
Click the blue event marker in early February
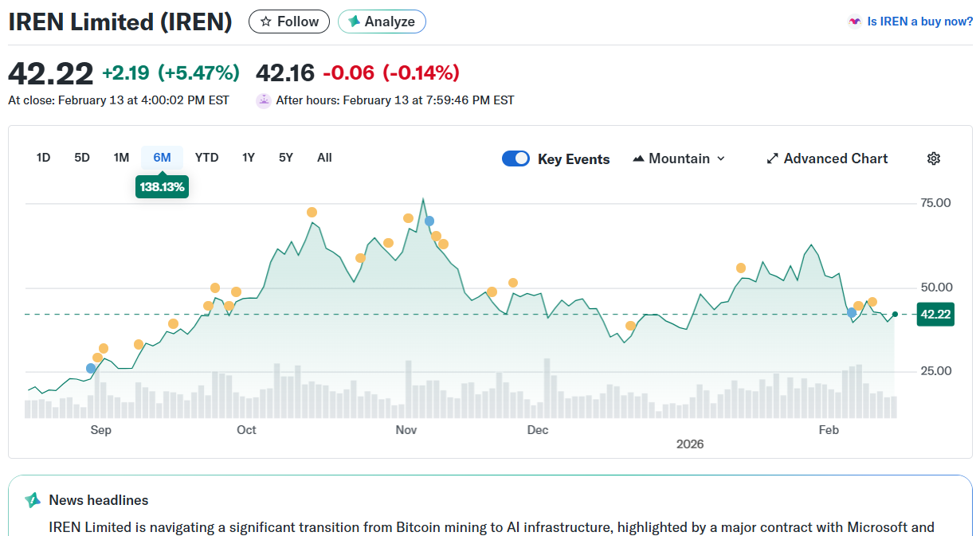pos(852,312)
